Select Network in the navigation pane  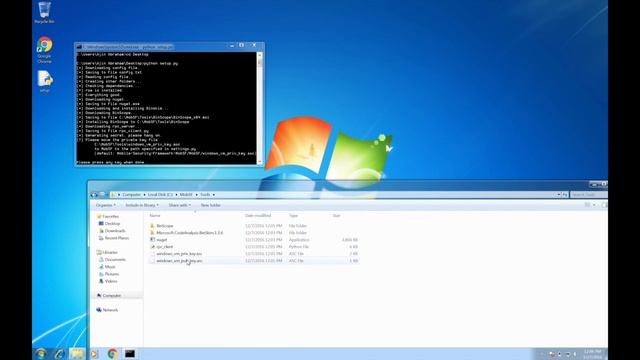(x=107, y=310)
